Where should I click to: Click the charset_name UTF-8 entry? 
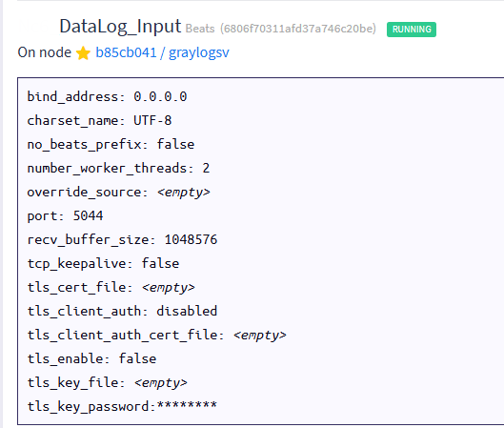[99, 121]
